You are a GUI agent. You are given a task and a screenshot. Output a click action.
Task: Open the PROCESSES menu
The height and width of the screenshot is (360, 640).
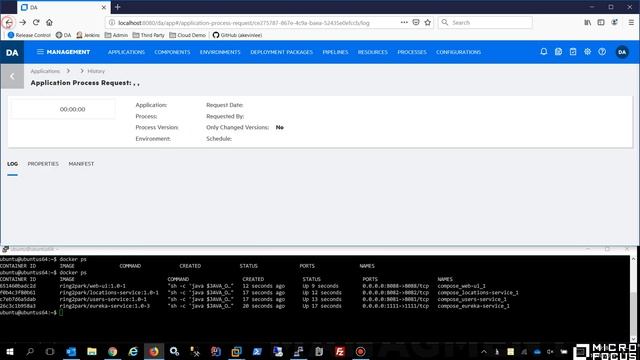(412, 52)
